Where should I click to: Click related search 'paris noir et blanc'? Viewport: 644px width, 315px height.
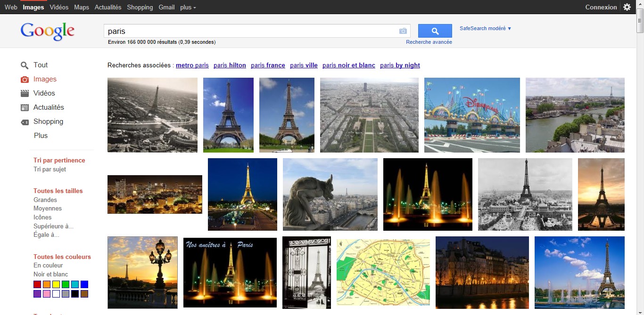349,65
